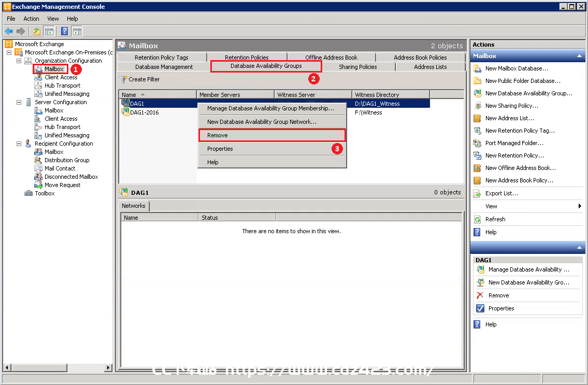588x385 pixels.
Task: Sort list by Name column header
Action: pyautogui.click(x=157, y=94)
